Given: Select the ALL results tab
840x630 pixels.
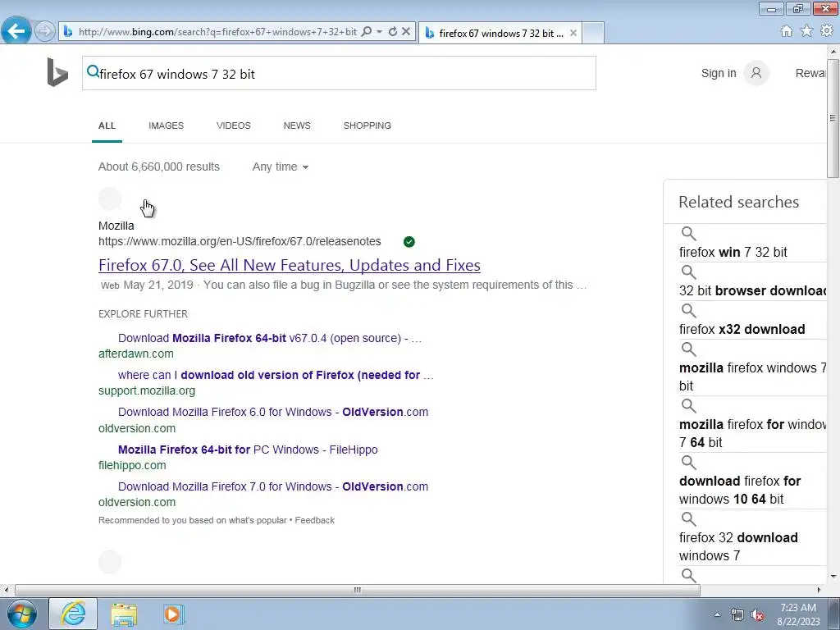Looking at the screenshot, I should tap(107, 126).
